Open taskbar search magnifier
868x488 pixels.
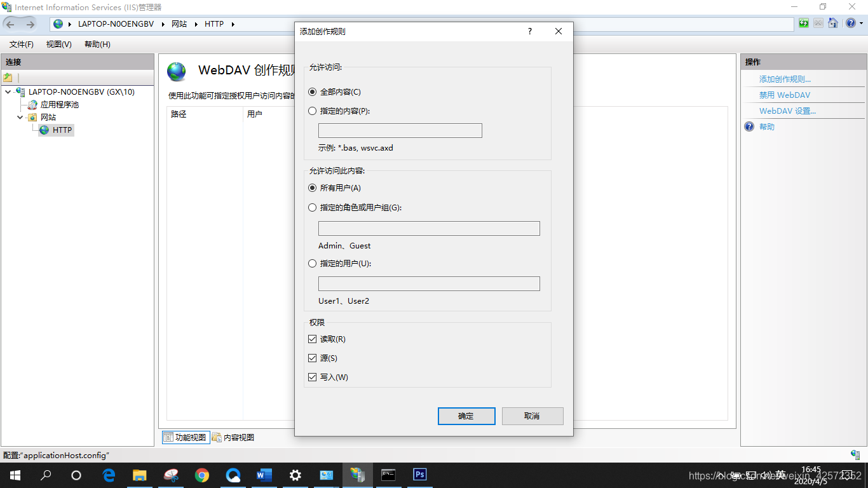46,475
